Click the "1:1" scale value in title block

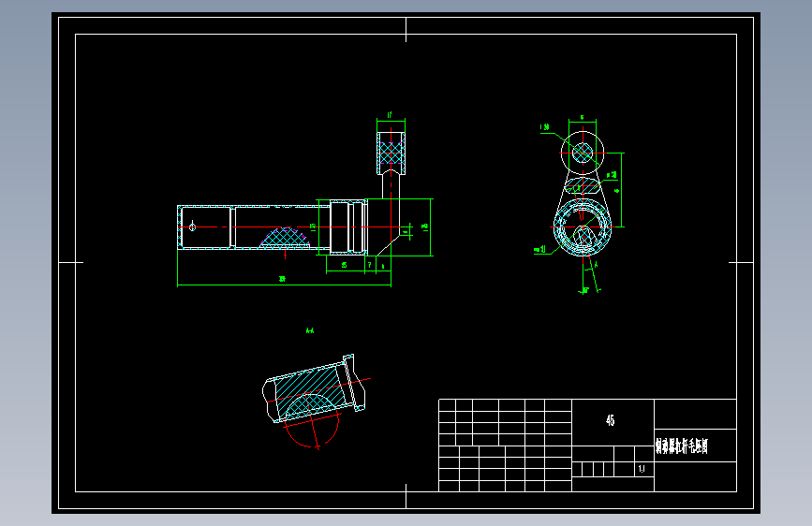642,469
